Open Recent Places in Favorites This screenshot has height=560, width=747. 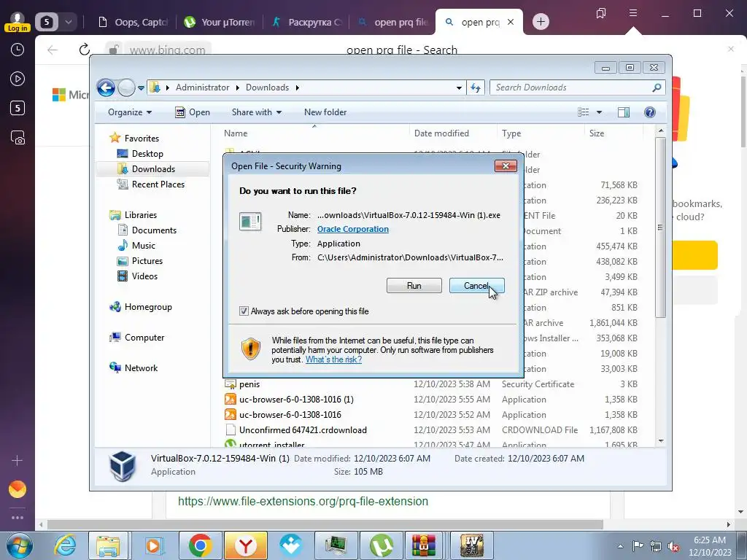point(158,184)
